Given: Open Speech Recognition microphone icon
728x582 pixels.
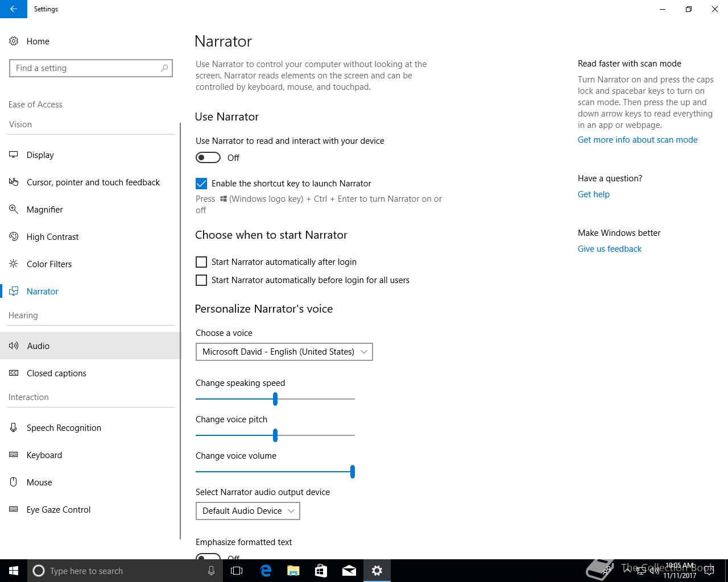Looking at the screenshot, I should 14,427.
